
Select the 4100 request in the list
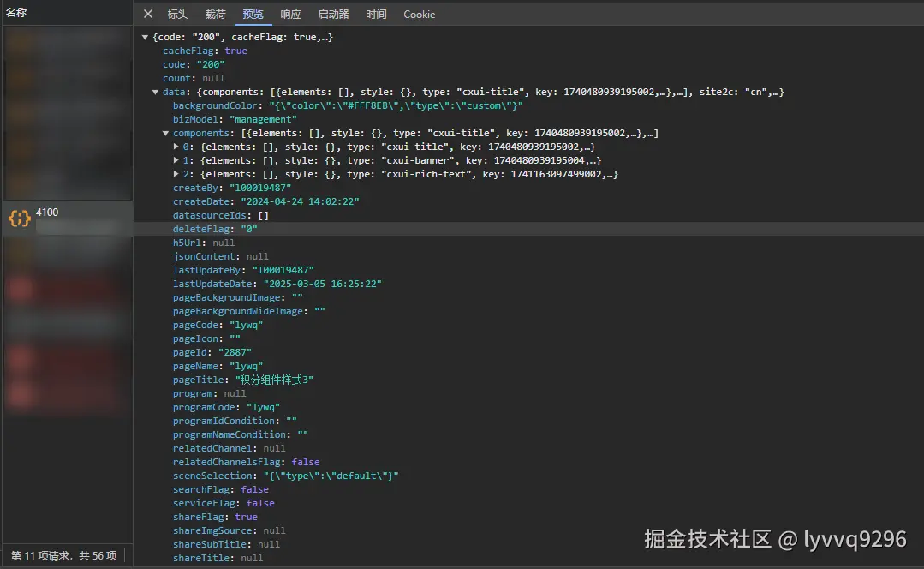click(x=67, y=219)
